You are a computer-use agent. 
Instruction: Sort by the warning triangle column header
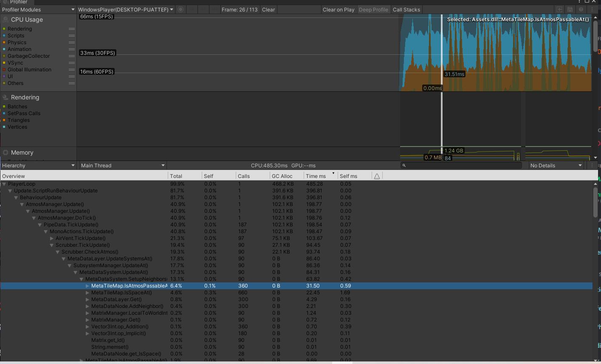point(377,175)
